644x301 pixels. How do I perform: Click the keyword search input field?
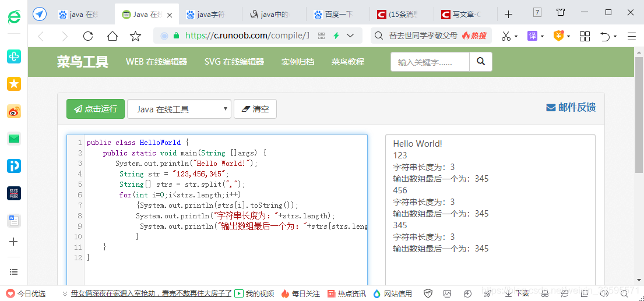click(430, 62)
